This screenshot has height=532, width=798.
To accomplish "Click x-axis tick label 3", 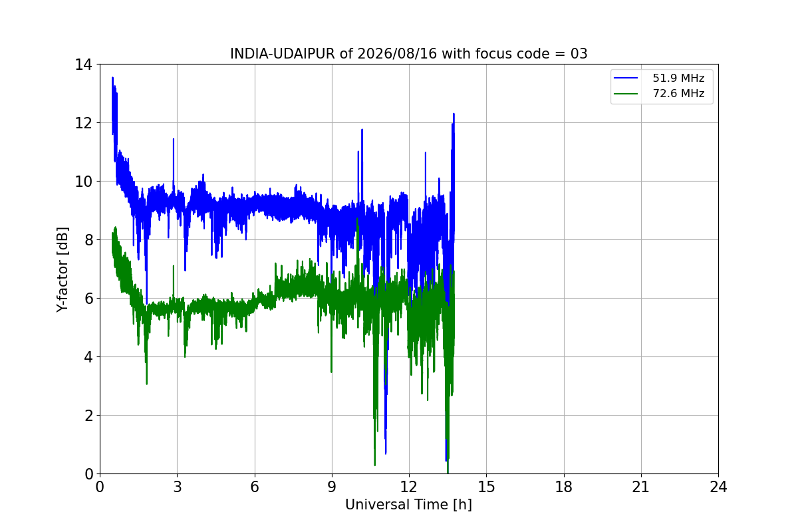I will 177,487.
